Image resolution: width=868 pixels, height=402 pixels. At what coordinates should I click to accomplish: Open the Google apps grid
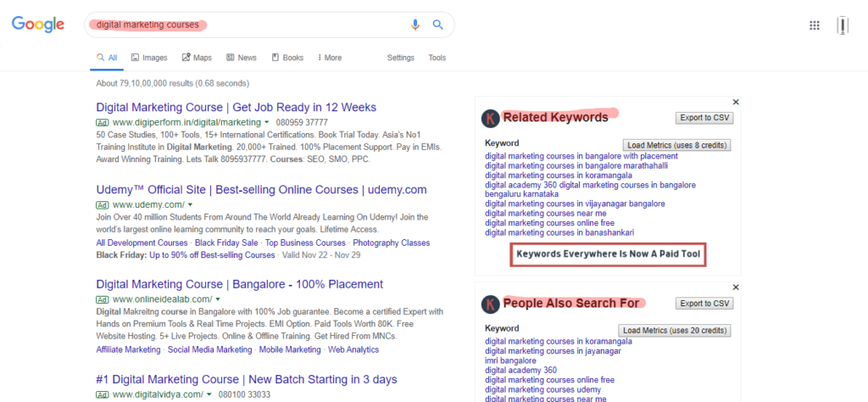tap(815, 25)
